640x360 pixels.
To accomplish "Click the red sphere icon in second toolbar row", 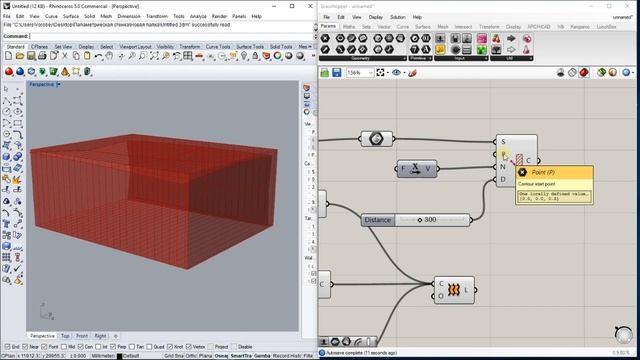I will click(9, 72).
